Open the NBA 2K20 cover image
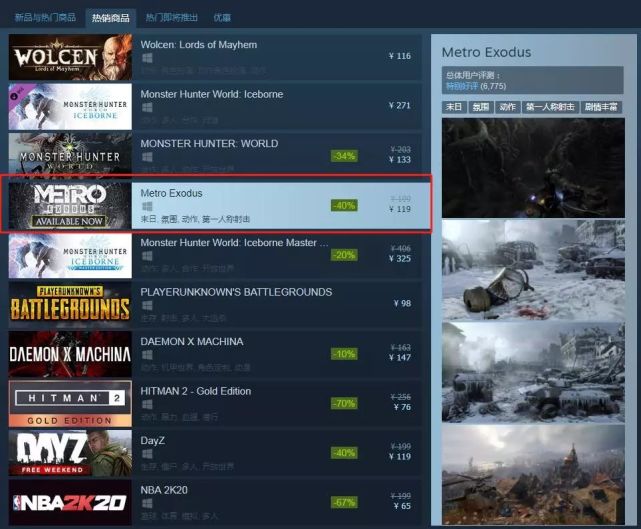Viewport: 641px width, 529px height. [x=70, y=502]
